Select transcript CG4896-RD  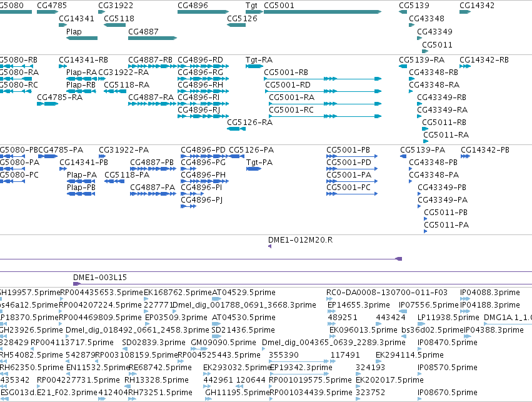203,66
